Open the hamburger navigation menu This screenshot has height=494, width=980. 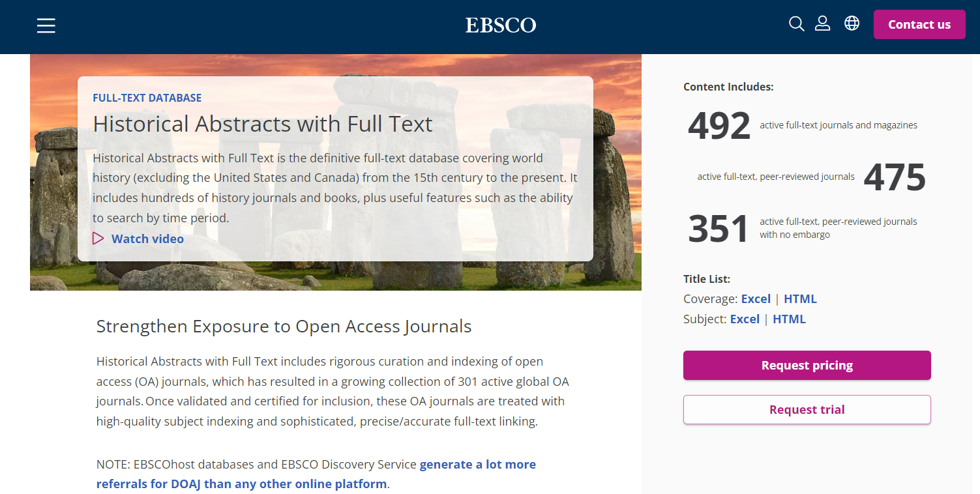pos(46,25)
